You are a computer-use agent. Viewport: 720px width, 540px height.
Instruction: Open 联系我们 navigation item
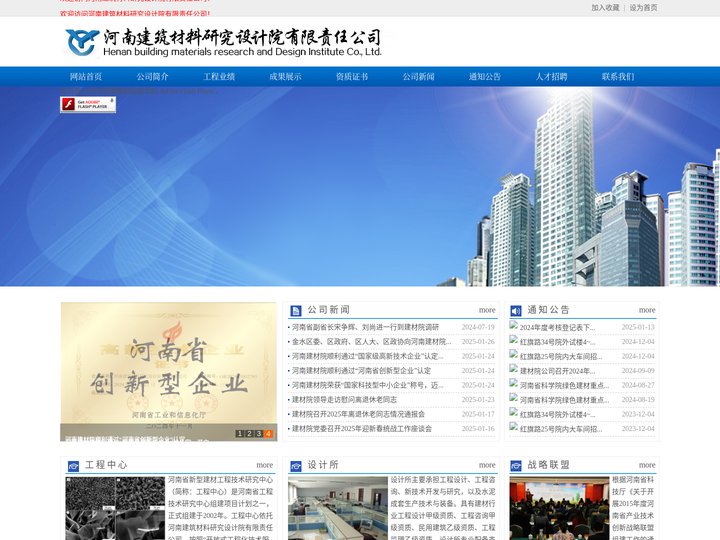[x=618, y=77]
